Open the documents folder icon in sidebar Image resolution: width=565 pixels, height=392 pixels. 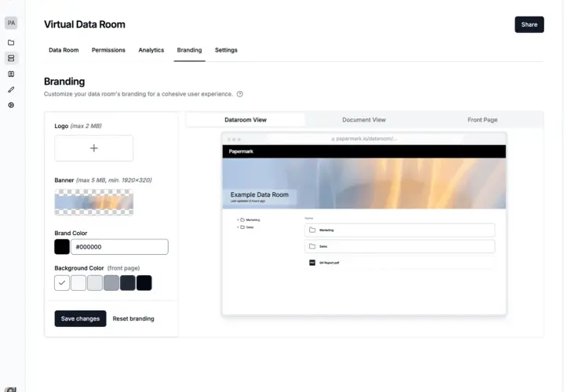(11, 42)
